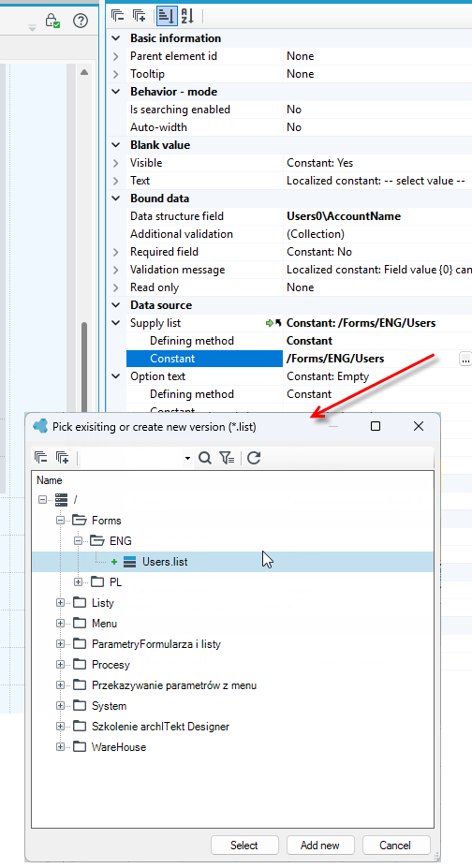Select the Forms folder label
This screenshot has width=472, height=868.
106,521
